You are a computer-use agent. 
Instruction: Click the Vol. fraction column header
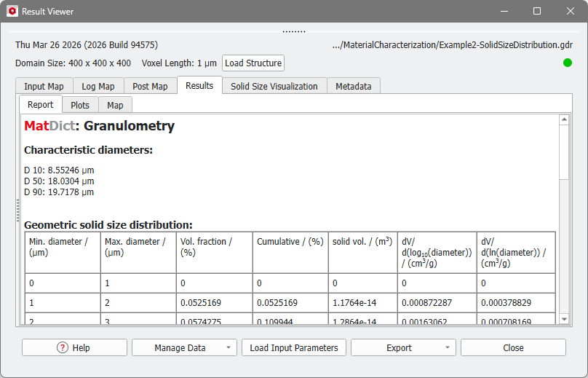click(x=215, y=253)
